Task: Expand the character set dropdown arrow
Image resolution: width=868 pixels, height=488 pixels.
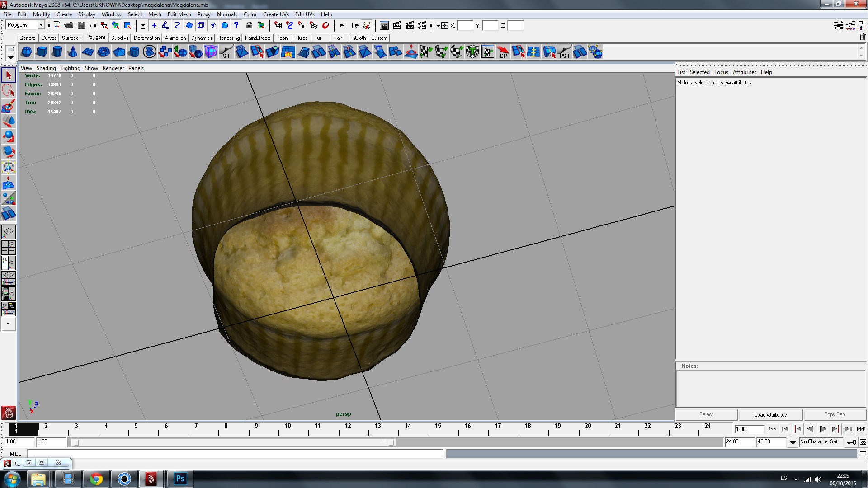Action: [x=793, y=442]
